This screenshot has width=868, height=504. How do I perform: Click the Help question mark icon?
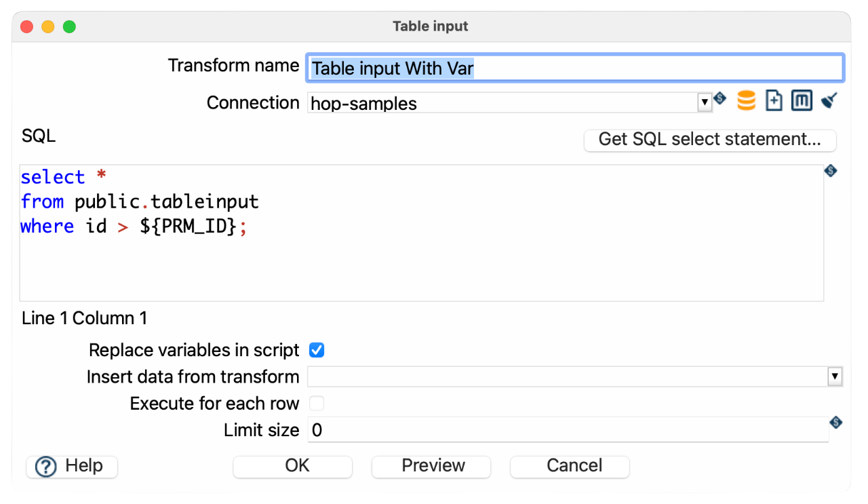[x=45, y=467]
